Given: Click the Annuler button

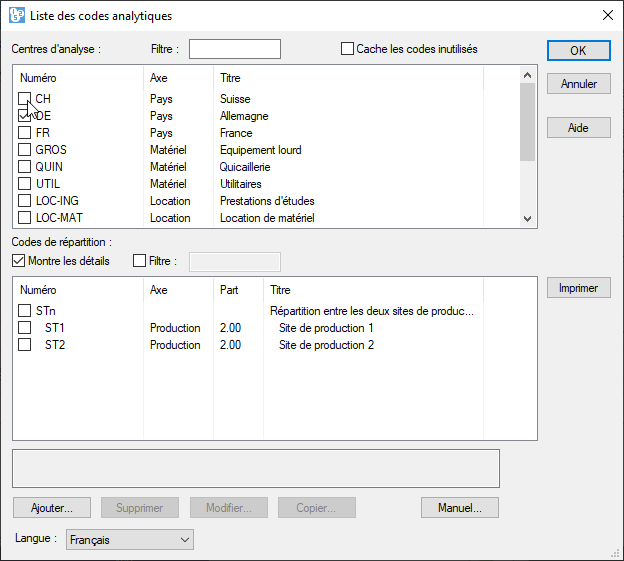Looking at the screenshot, I should 579,84.
